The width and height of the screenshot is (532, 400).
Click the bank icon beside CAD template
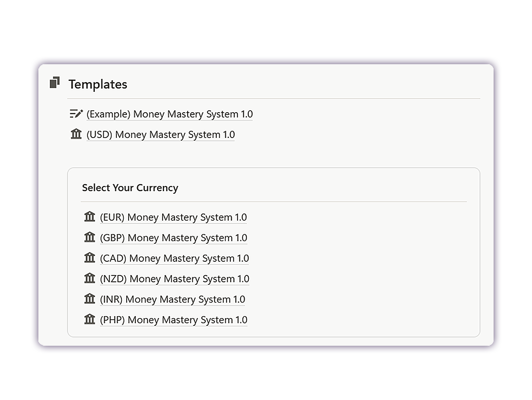[90, 258]
